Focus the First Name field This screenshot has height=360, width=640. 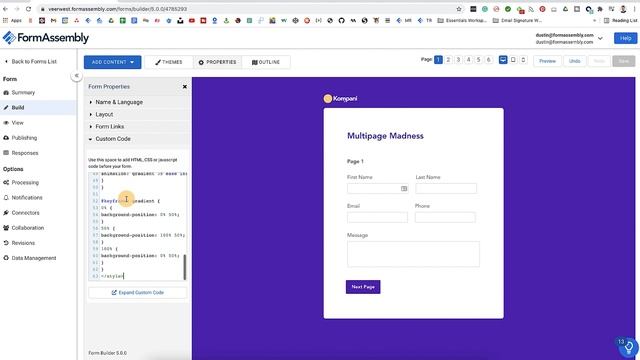pos(378,189)
